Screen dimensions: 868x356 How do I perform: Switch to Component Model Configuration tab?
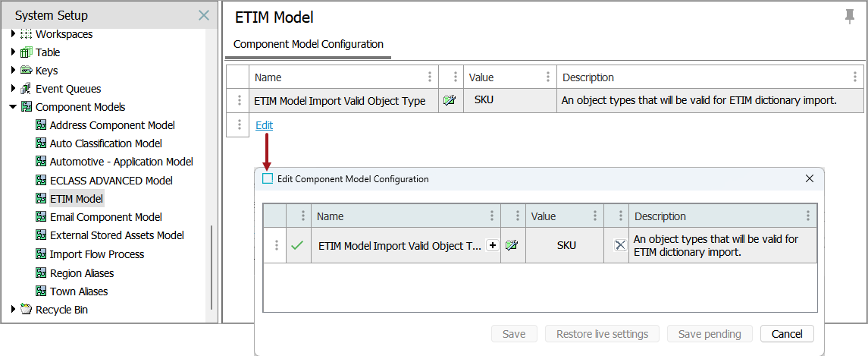point(309,44)
